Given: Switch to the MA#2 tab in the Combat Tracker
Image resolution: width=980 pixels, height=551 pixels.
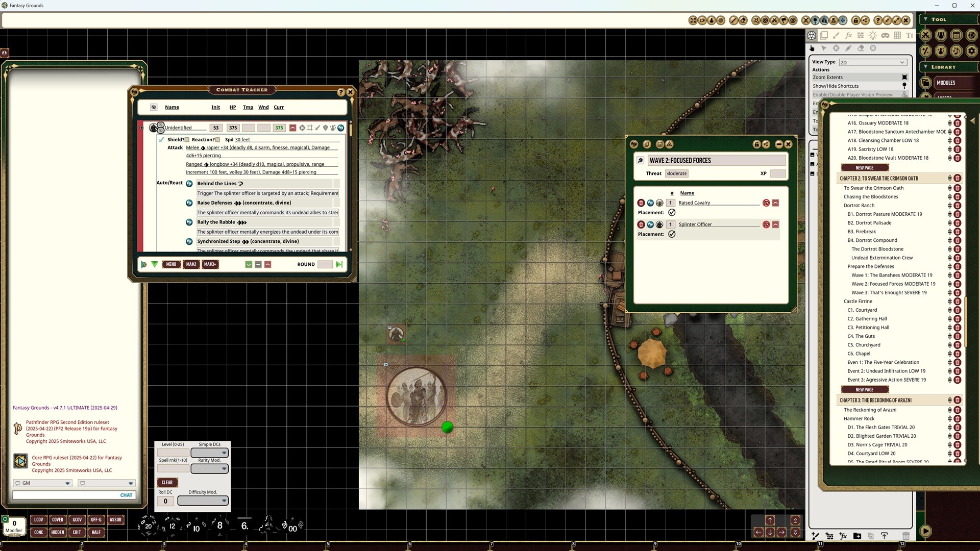Looking at the screenshot, I should click(191, 264).
